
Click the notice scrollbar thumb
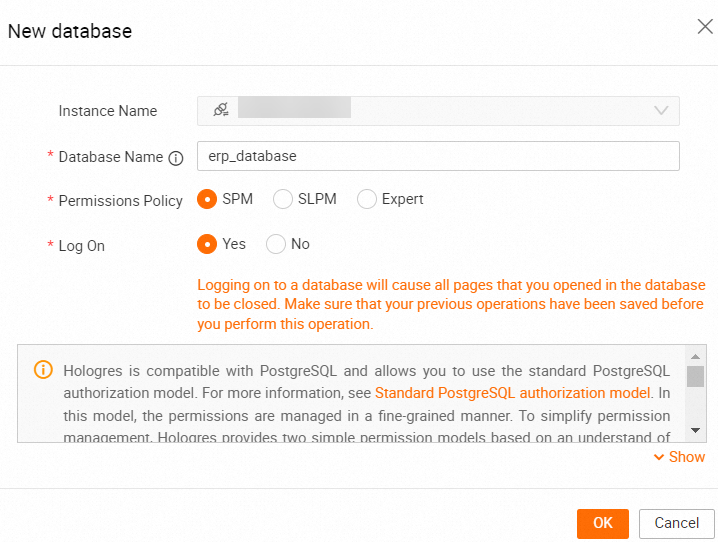[695, 376]
